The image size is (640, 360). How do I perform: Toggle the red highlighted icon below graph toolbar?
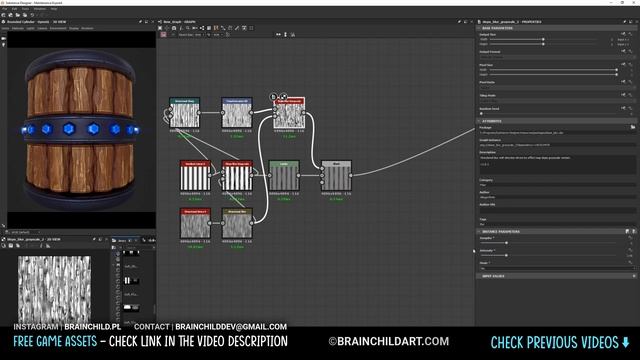[x=163, y=35]
